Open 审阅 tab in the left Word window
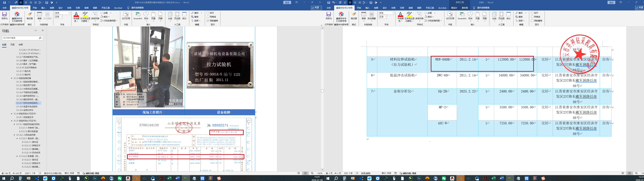 [86, 8]
